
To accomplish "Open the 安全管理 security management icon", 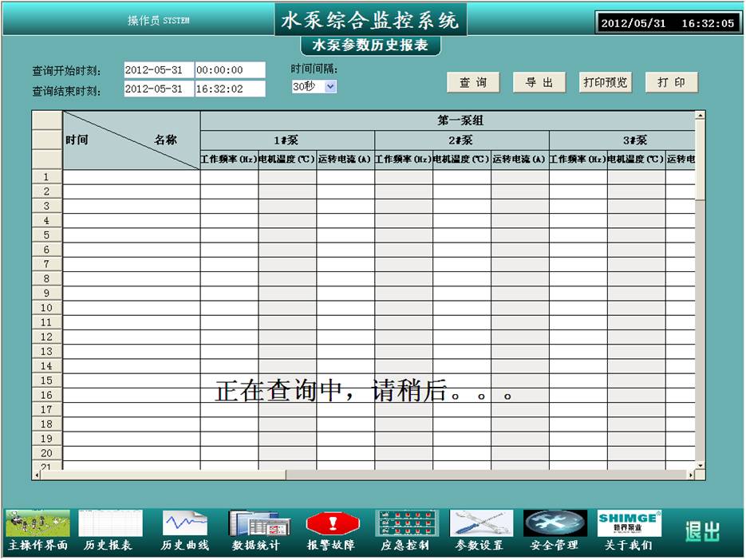I will 555,524.
